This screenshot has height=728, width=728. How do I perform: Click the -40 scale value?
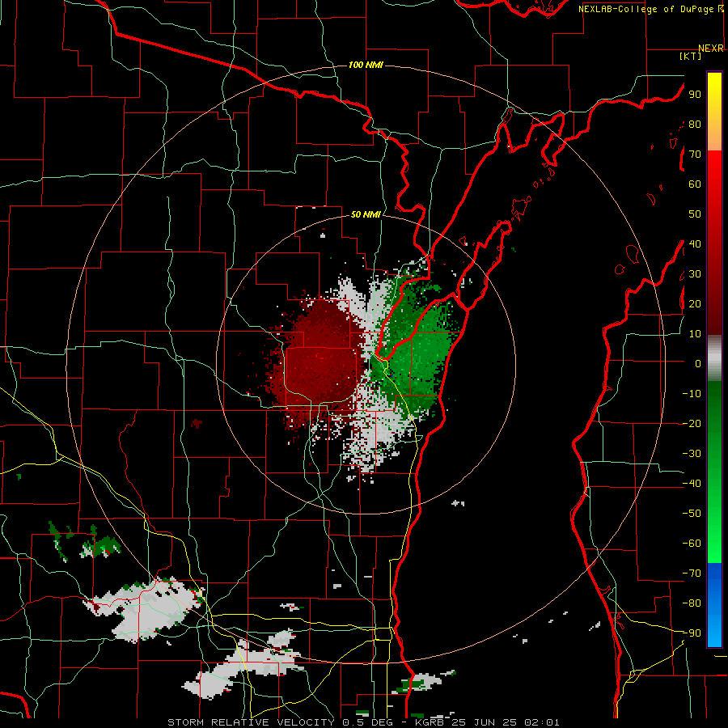(x=692, y=484)
